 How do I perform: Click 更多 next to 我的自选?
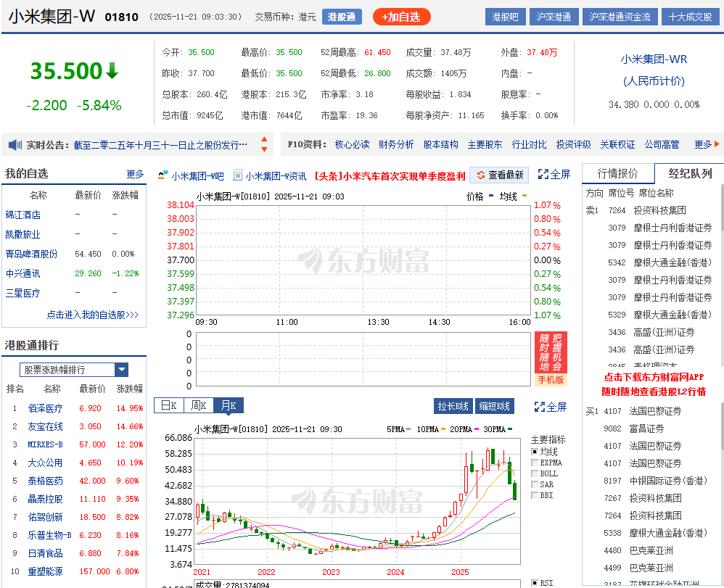135,174
